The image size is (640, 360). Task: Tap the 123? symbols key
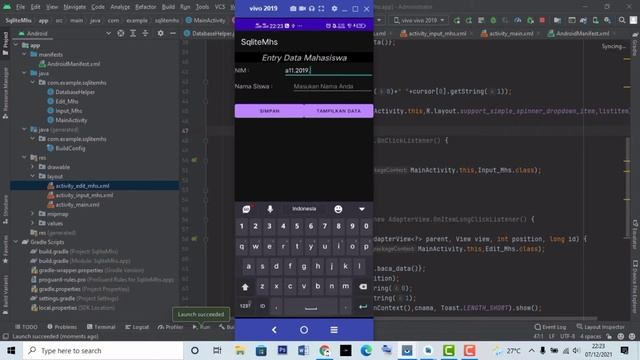point(245,306)
